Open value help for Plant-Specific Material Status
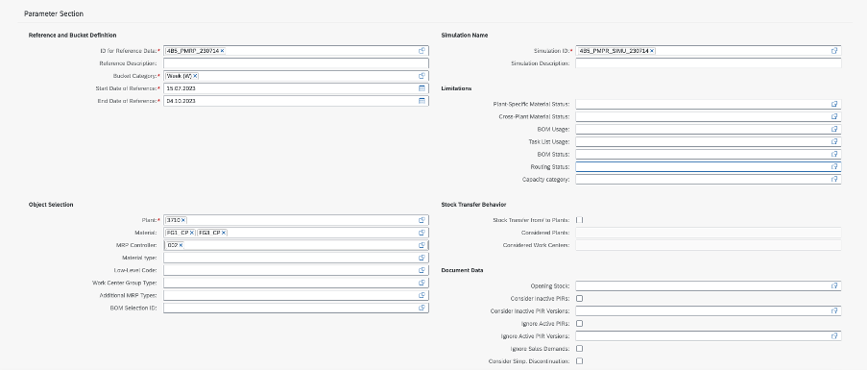The width and height of the screenshot is (868, 371). [x=834, y=104]
